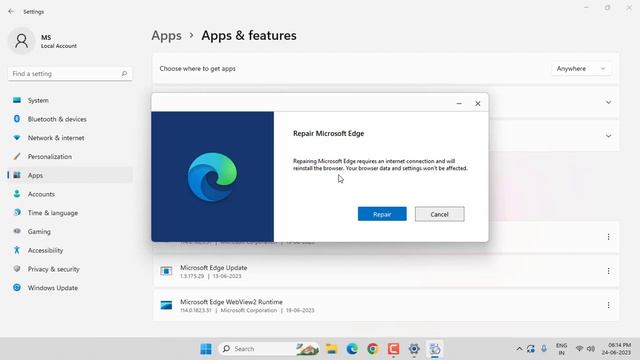Select the Microsoft Edge WebView2 Runtime entry
This screenshot has width=640, height=360.
point(386,305)
